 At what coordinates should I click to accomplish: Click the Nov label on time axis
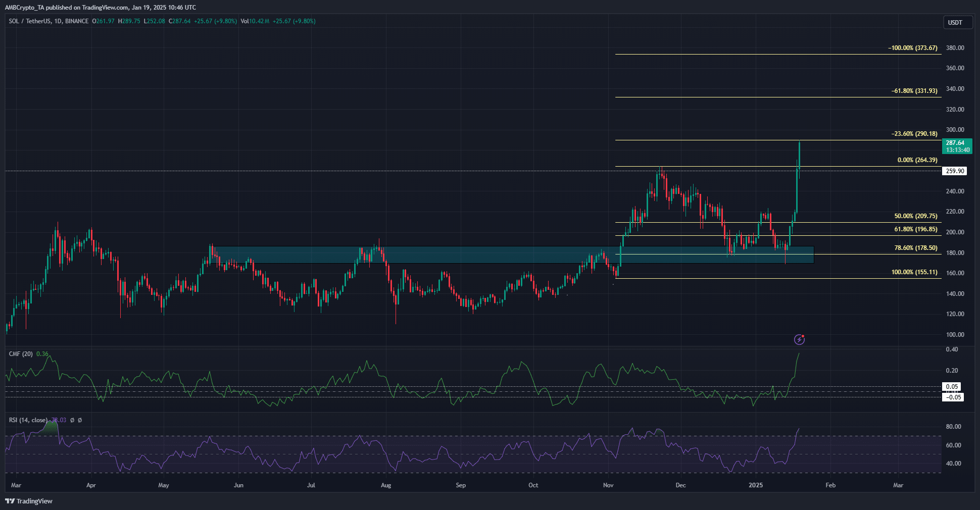click(x=608, y=485)
